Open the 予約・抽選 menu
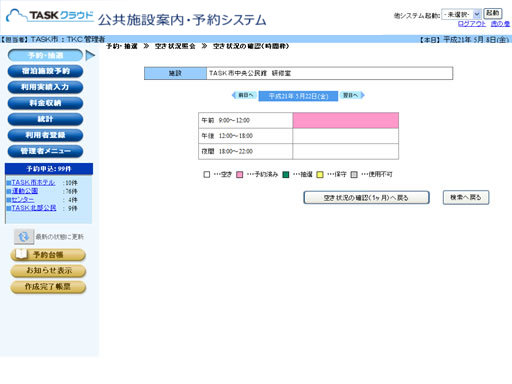512x384 pixels. [45, 55]
